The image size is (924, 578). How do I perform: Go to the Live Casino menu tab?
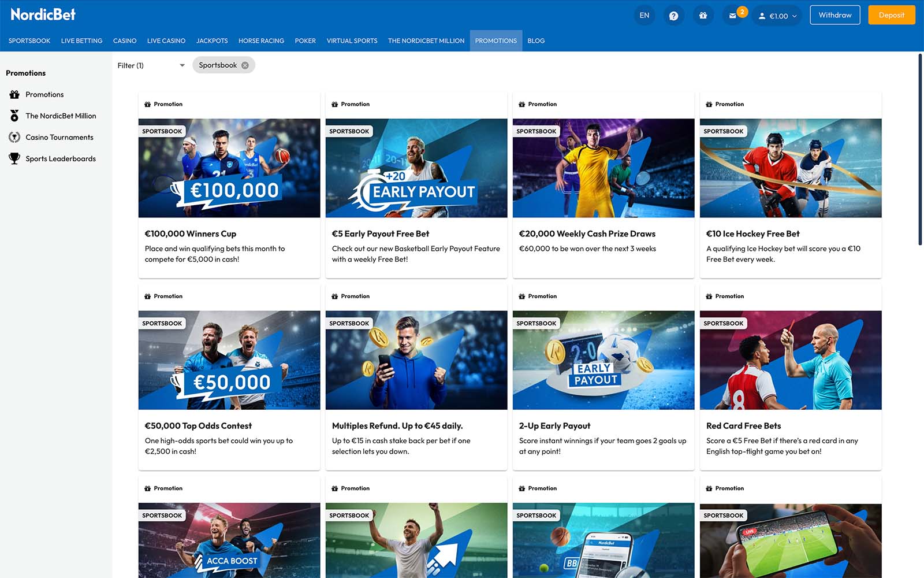(x=166, y=41)
